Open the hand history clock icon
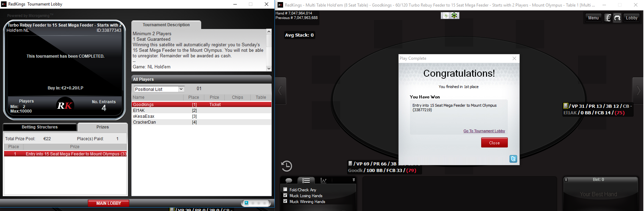The width and height of the screenshot is (644, 211). pyautogui.click(x=287, y=166)
